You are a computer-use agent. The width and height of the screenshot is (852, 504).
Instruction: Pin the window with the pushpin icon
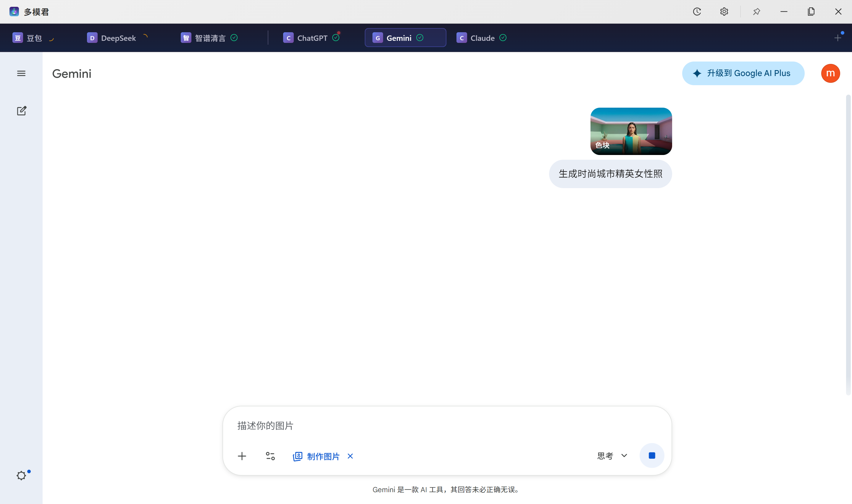(x=756, y=12)
